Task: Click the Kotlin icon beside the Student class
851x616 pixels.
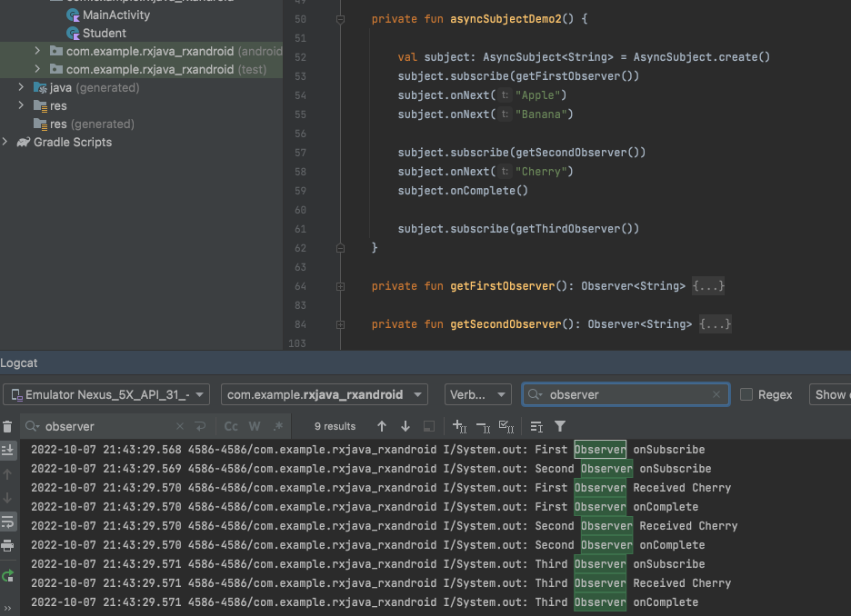Action: pyautogui.click(x=75, y=34)
